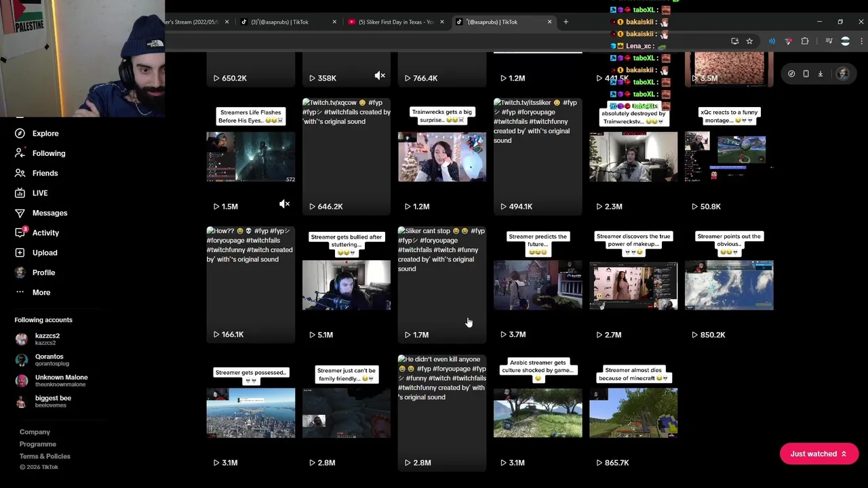Viewport: 868px width, 488px height.
Task: Open a new browser tab
Action: (566, 22)
